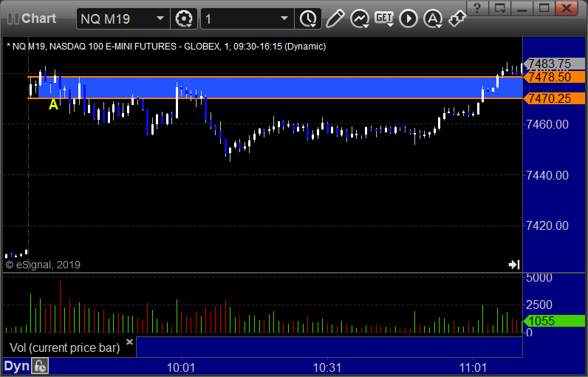Expand the interval dropdown arrow
The image size is (588, 377).
click(284, 18)
